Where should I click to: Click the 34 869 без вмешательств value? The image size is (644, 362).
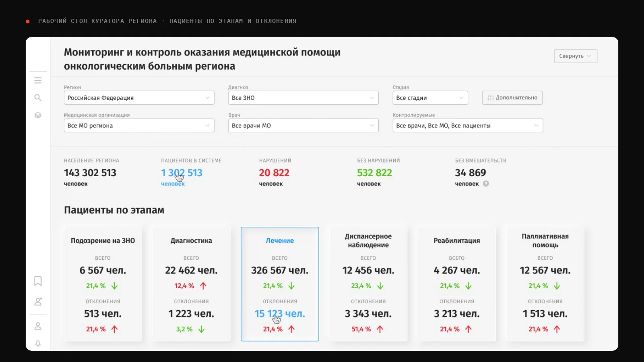(471, 173)
